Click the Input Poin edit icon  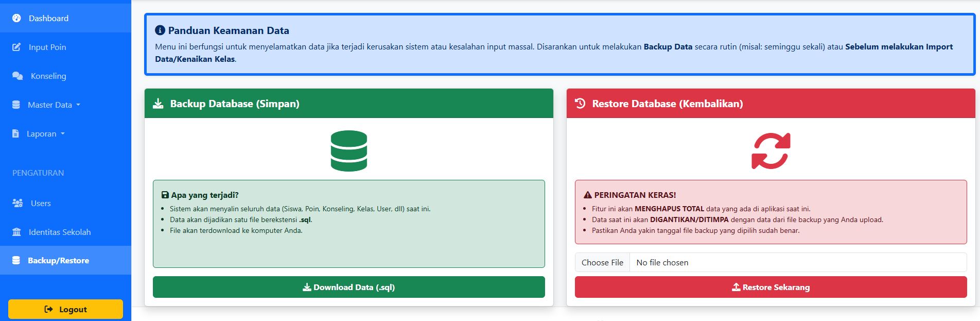(16, 47)
